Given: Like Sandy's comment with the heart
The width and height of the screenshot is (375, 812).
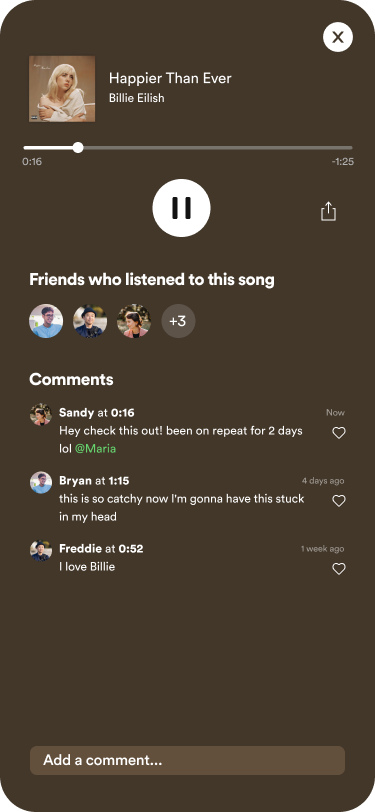Looking at the screenshot, I should click(339, 433).
